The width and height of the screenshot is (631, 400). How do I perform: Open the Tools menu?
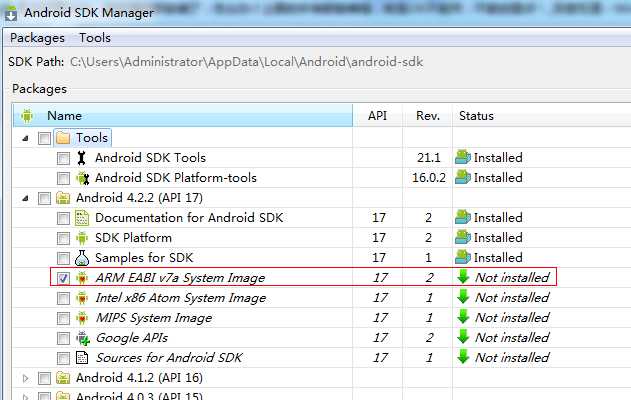click(95, 38)
